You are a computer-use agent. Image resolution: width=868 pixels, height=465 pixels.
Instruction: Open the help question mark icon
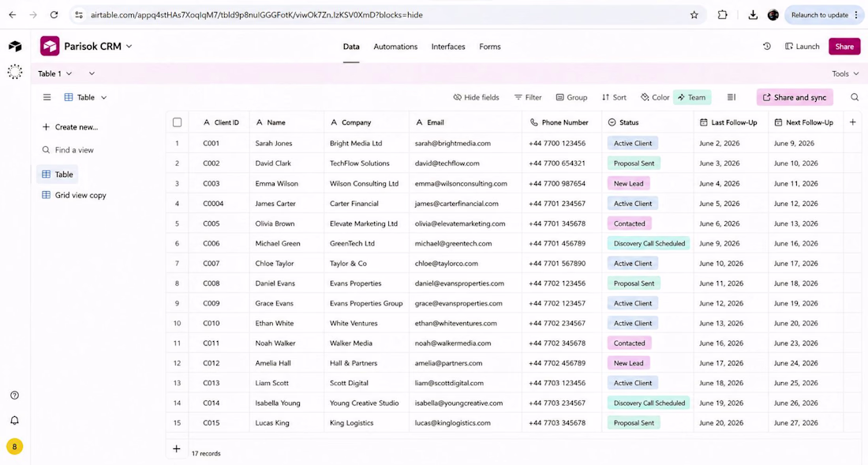pos(15,396)
